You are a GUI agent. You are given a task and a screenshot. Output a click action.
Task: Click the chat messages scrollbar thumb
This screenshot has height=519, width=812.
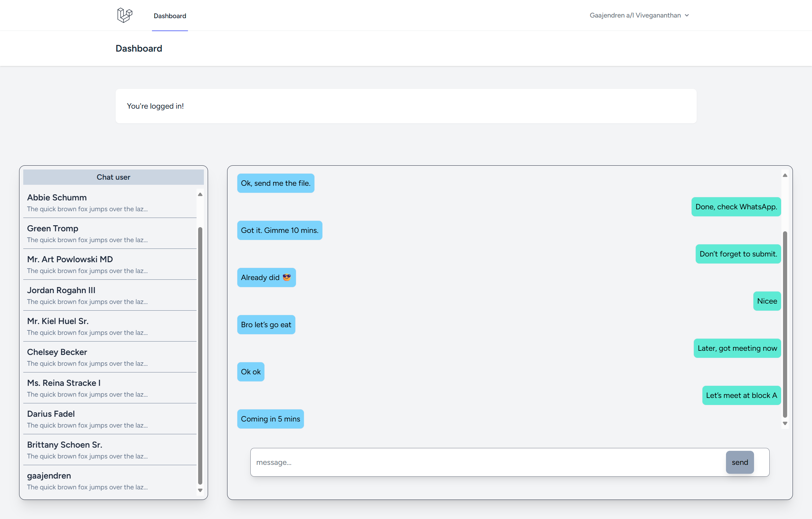(x=785, y=324)
